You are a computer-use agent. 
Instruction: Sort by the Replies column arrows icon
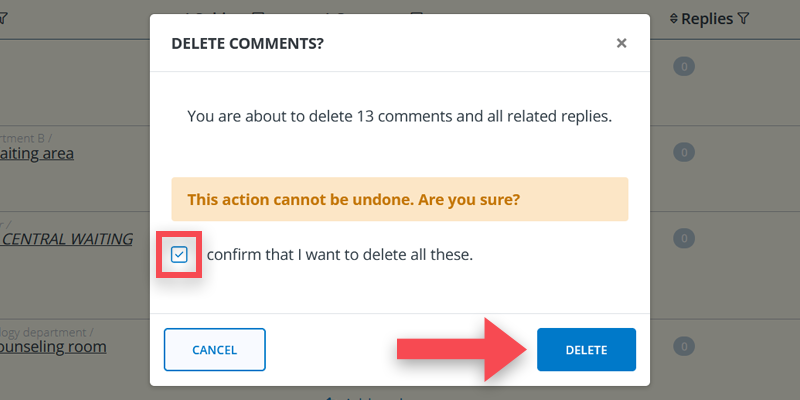click(673, 18)
